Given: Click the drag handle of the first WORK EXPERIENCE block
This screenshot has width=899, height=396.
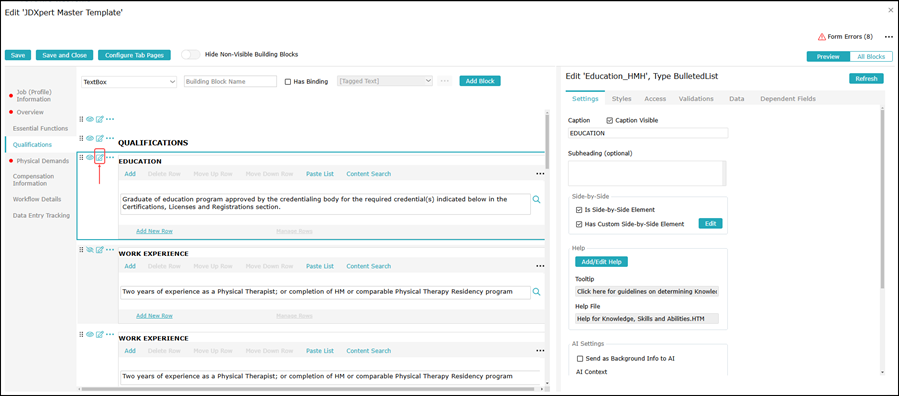Looking at the screenshot, I should pos(81,249).
